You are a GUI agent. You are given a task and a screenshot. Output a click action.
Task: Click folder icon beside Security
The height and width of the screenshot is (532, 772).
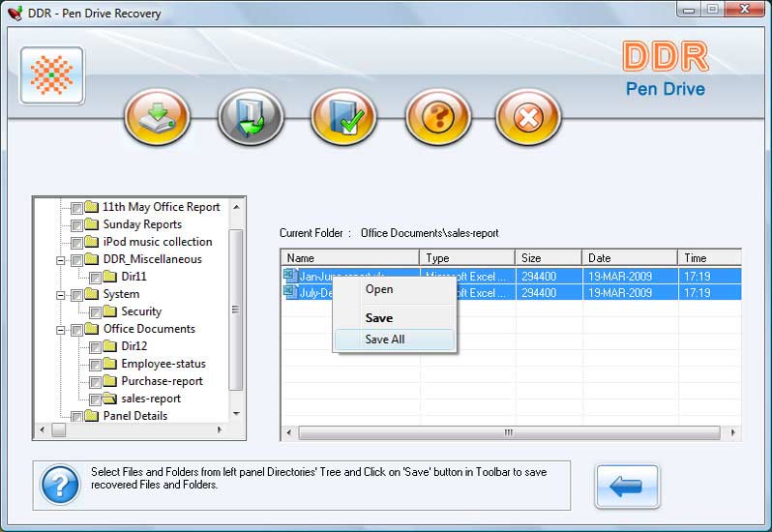pyautogui.click(x=109, y=311)
